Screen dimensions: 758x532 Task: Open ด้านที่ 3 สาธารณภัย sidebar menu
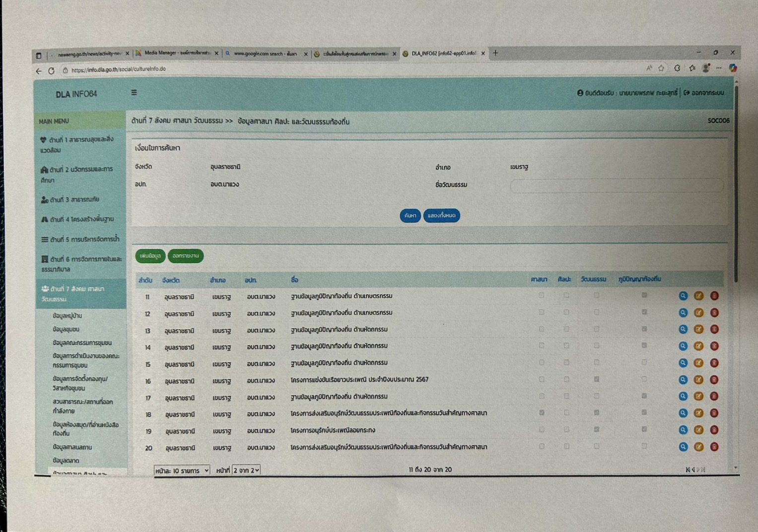[74, 199]
